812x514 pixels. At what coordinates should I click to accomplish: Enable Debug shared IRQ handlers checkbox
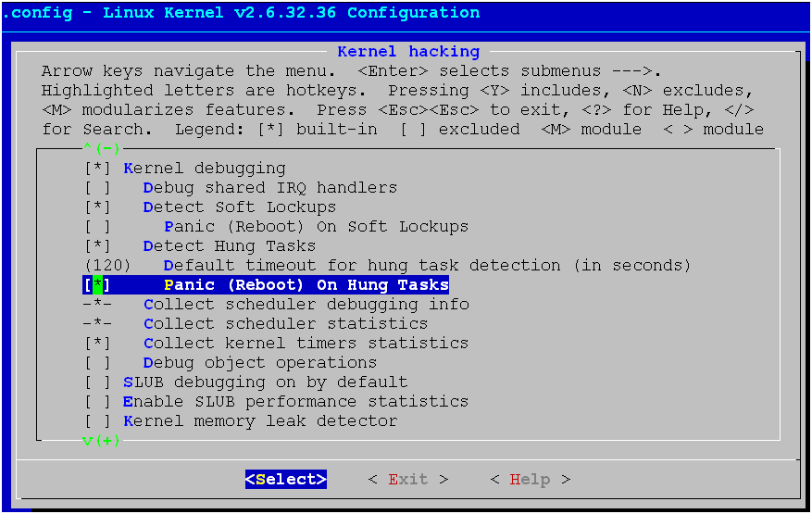[97, 188]
